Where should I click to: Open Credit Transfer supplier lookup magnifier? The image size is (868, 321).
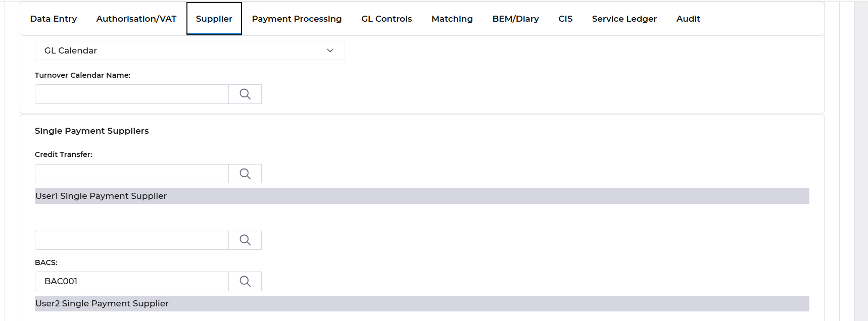(x=245, y=174)
